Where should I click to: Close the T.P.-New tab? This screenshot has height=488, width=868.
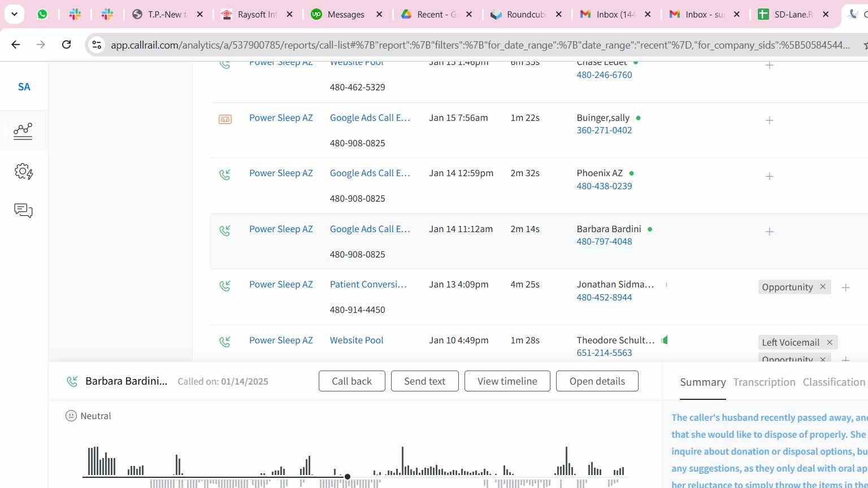pyautogui.click(x=199, y=14)
